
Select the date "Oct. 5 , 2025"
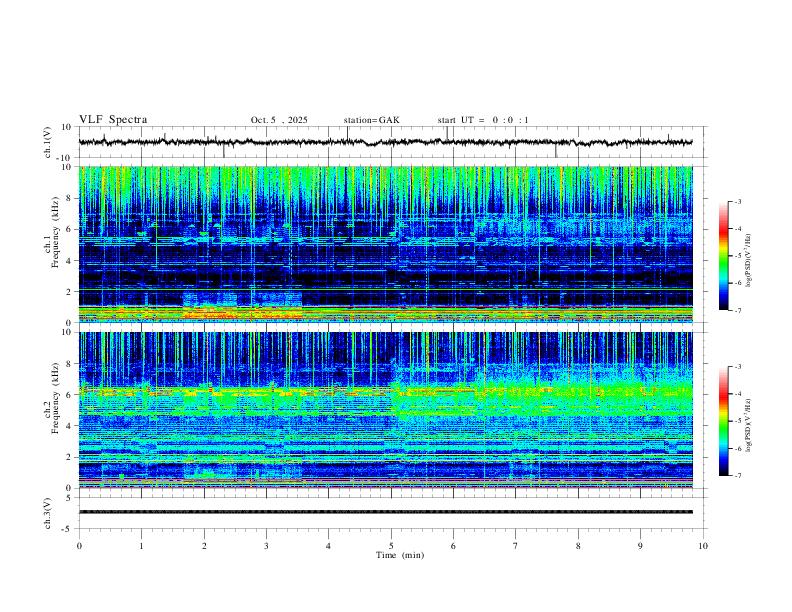279,120
